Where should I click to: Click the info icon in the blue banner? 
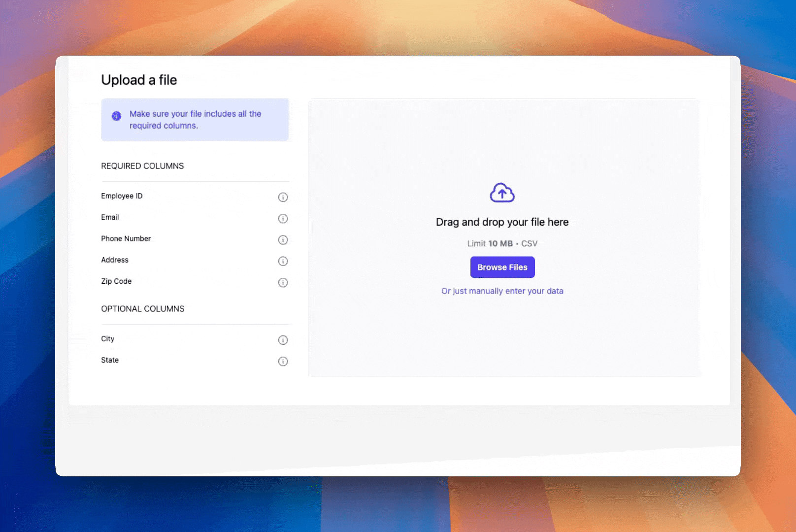[x=116, y=116]
